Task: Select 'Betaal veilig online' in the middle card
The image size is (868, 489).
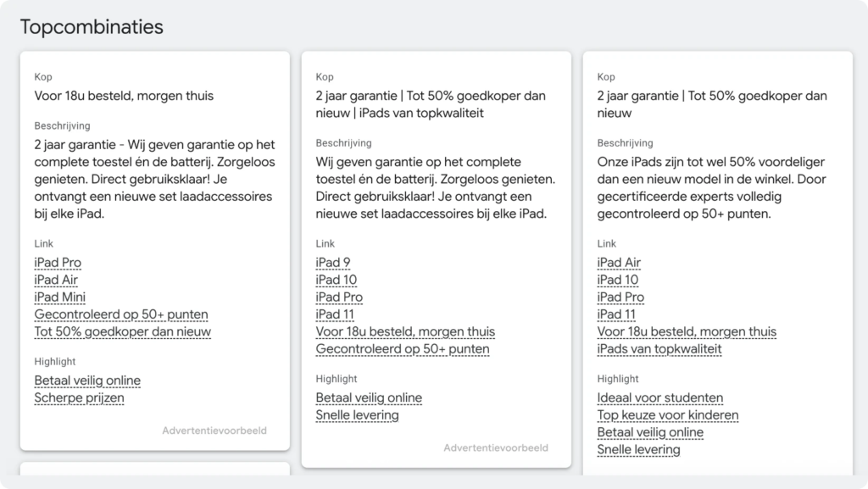Action: point(369,397)
